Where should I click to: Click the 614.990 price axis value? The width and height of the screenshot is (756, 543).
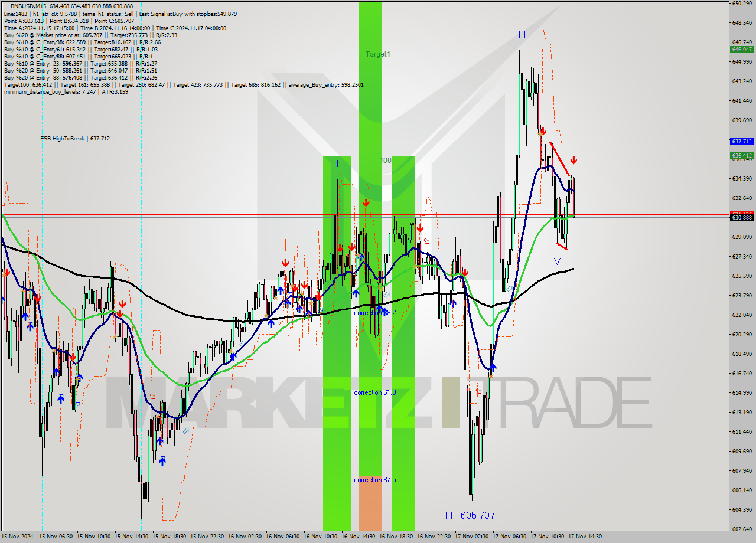(x=741, y=393)
